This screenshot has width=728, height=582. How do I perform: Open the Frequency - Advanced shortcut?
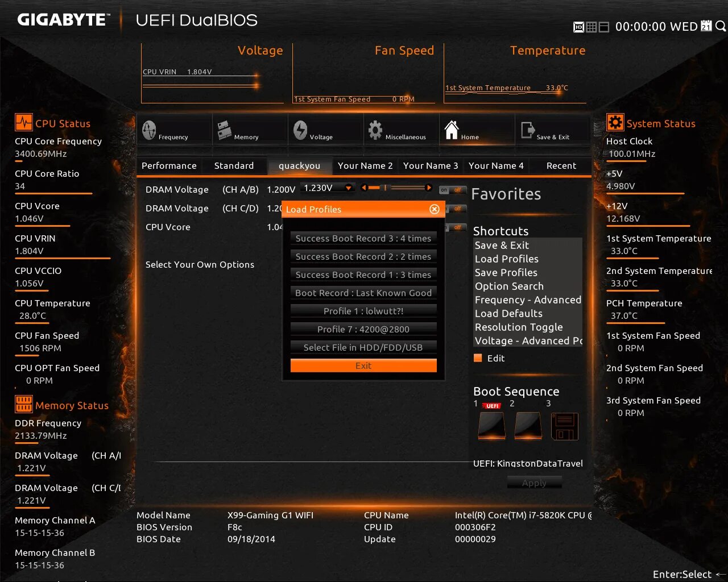coord(528,300)
